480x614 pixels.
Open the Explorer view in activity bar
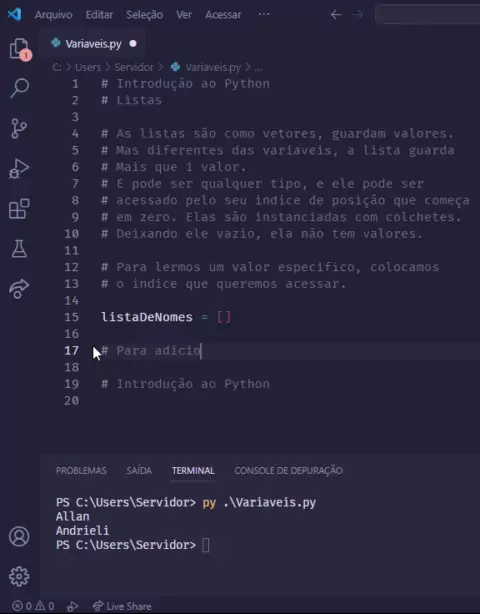point(19,49)
